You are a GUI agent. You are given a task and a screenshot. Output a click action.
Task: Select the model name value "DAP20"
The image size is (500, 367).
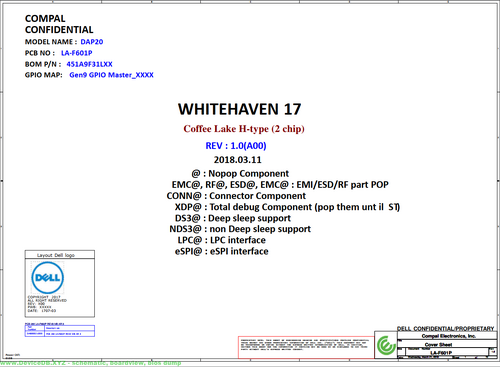(92, 42)
